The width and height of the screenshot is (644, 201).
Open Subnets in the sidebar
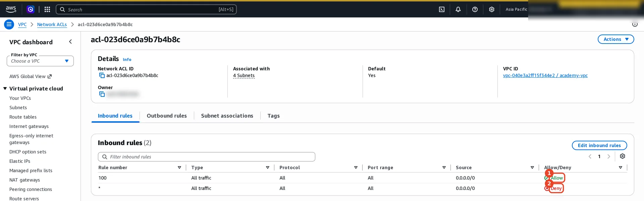[x=18, y=108]
